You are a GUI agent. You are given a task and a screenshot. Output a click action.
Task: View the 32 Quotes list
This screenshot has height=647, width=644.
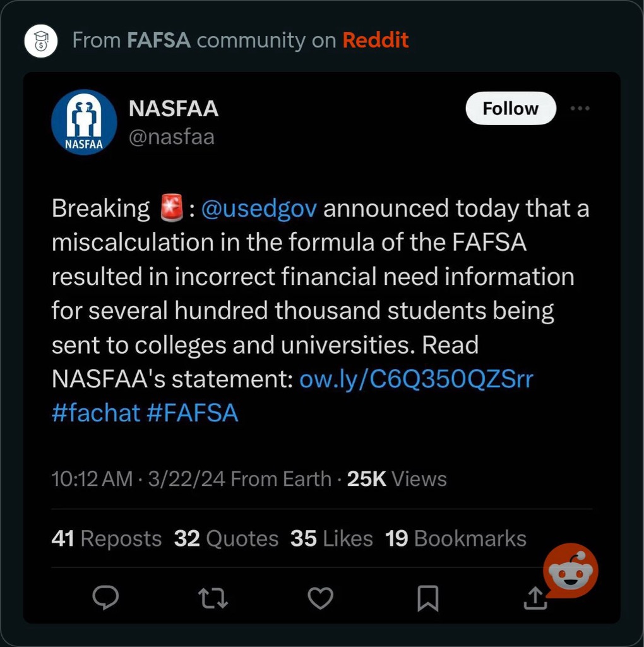[226, 538]
